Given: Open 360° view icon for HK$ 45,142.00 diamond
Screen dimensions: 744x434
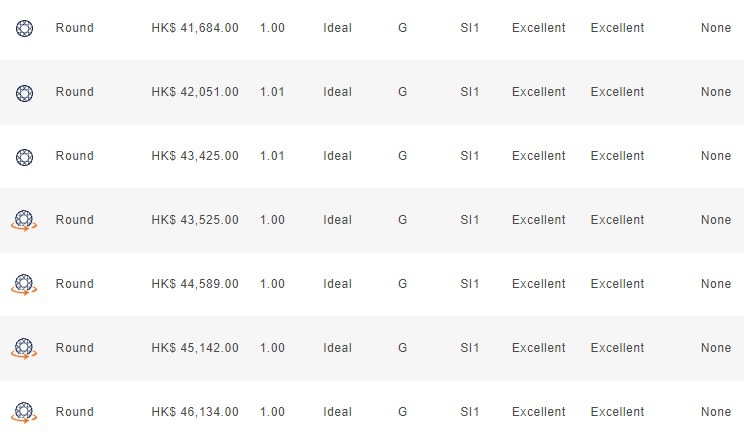Looking at the screenshot, I should [x=24, y=349].
